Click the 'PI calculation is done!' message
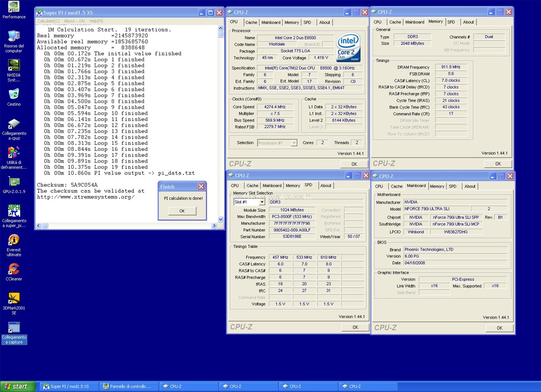541x392 pixels. click(183, 198)
